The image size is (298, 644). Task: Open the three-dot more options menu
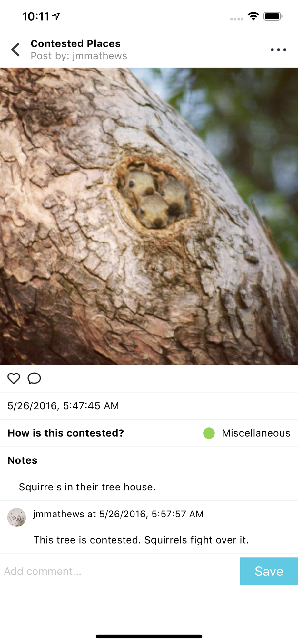coord(278,50)
